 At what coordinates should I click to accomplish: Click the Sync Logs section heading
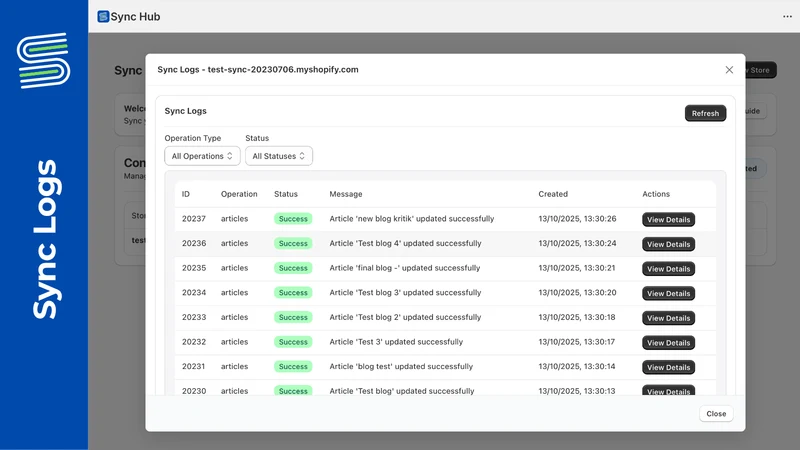[185, 111]
